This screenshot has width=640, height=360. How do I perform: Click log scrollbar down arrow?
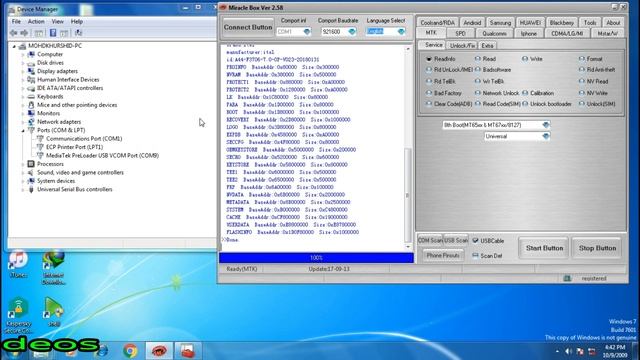coord(408,247)
